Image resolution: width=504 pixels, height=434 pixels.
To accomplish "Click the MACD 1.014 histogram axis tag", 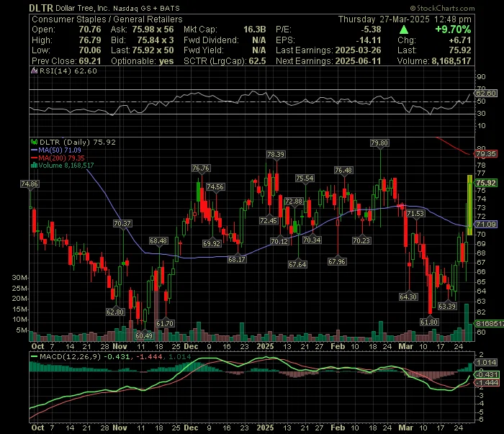I will 486,362.
